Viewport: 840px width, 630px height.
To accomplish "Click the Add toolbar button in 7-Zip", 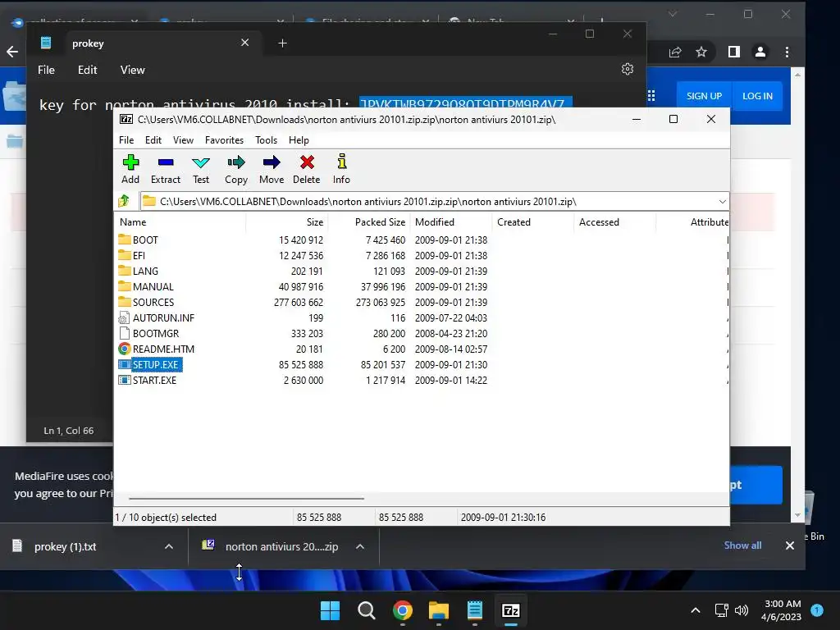I will pyautogui.click(x=130, y=169).
